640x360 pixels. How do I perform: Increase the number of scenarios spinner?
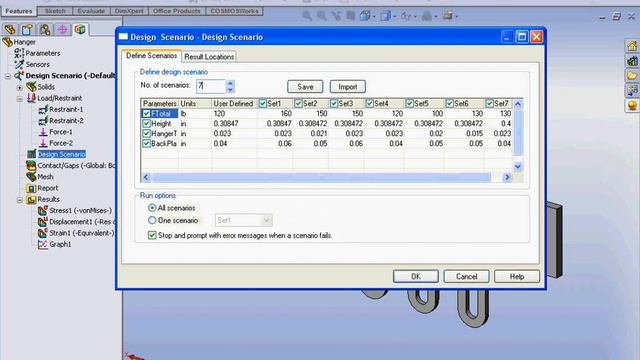(x=230, y=83)
